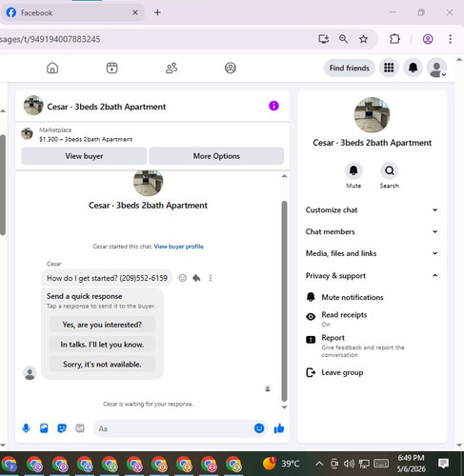This screenshot has width=464, height=476.
Task: Click the Mute bell under chat name
Action: point(353,170)
